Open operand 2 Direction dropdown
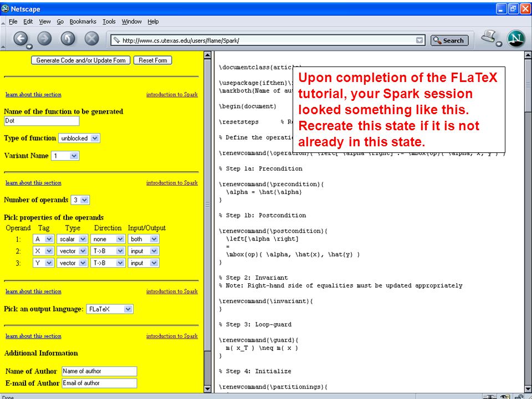 click(108, 251)
